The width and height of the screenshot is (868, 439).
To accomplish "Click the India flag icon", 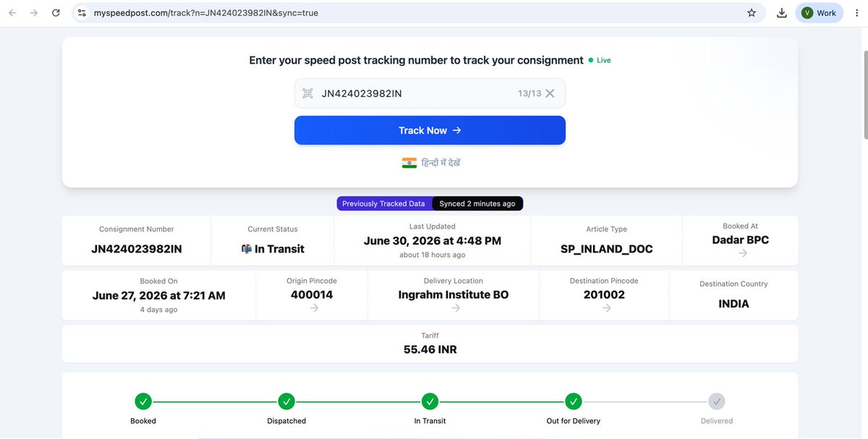I will 409,163.
